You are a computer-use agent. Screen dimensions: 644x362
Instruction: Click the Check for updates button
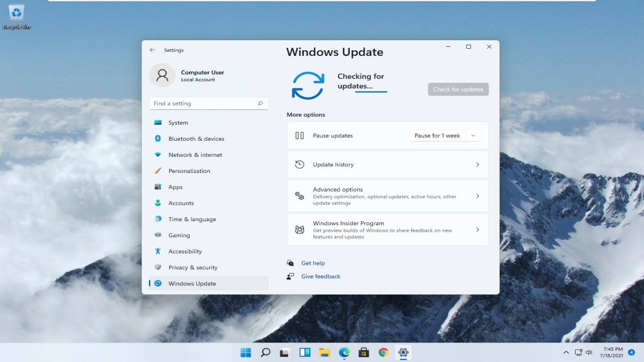coord(458,89)
